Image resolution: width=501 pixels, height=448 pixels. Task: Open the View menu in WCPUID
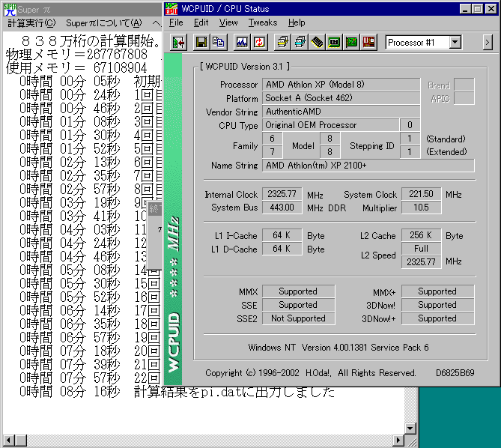(228, 22)
